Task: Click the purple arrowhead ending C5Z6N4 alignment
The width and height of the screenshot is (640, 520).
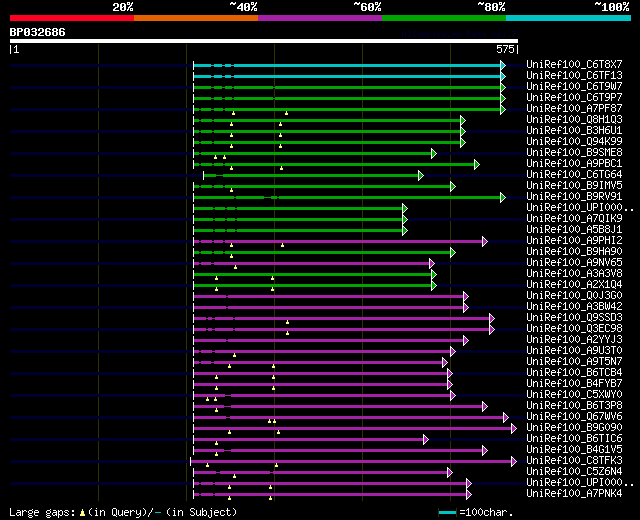Action: (x=450, y=473)
